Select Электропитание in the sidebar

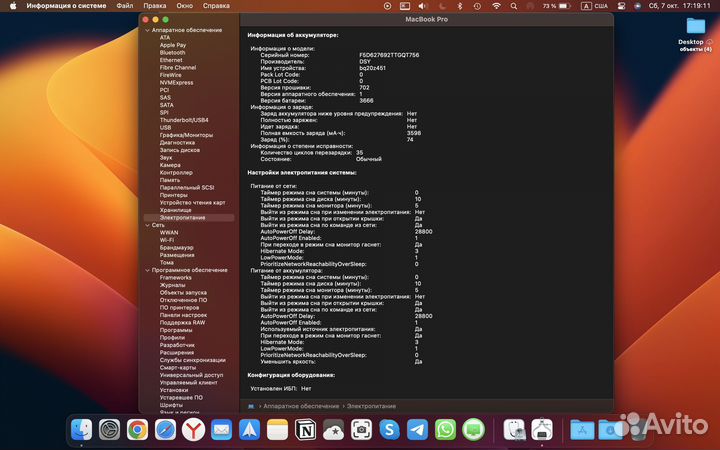coord(189,218)
